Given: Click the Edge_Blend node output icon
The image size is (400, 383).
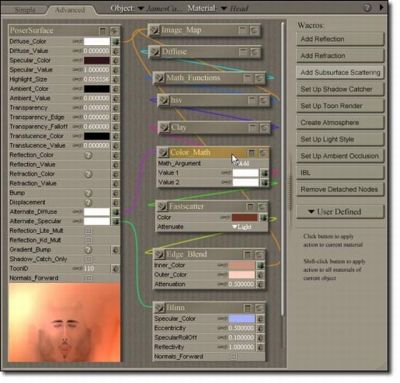Looking at the screenshot, I should [x=160, y=255].
